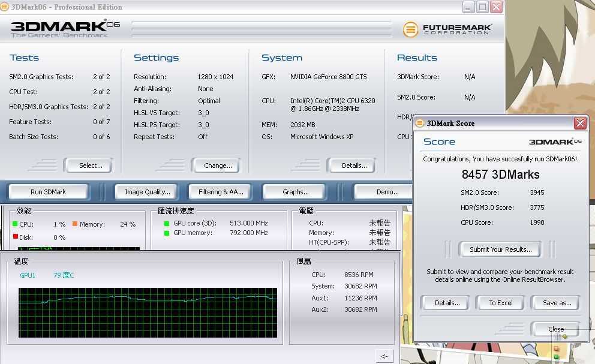Viewport: 595px width, 364px height.
Task: Close the 3DMark Score dialog with X
Action: 580,123
